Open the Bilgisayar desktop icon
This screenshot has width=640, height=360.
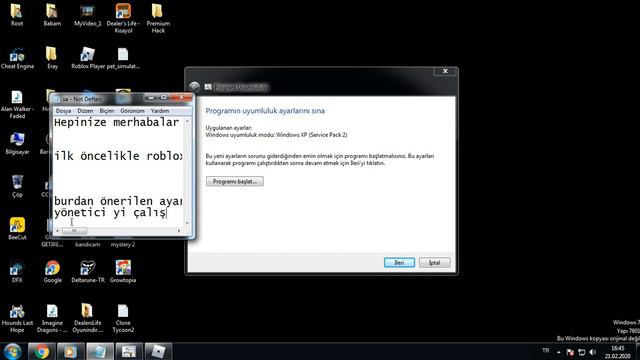(17, 144)
